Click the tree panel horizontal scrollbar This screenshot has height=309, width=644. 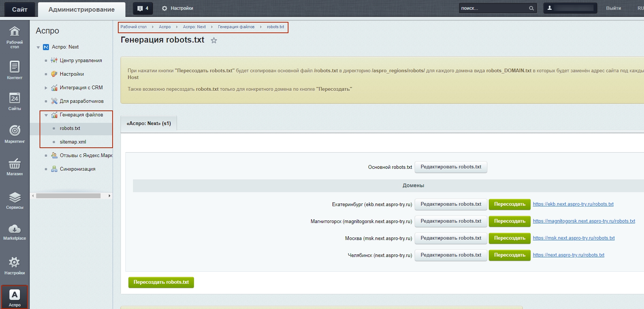tap(68, 196)
